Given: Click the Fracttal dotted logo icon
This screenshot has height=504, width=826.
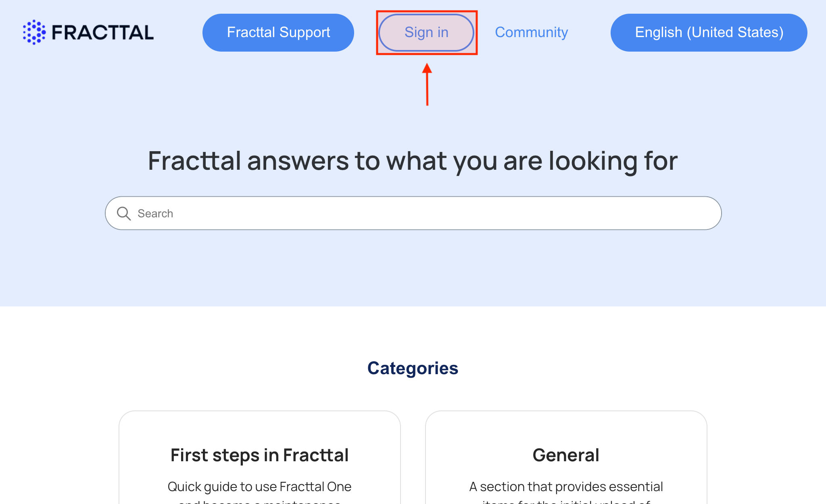Looking at the screenshot, I should point(34,32).
